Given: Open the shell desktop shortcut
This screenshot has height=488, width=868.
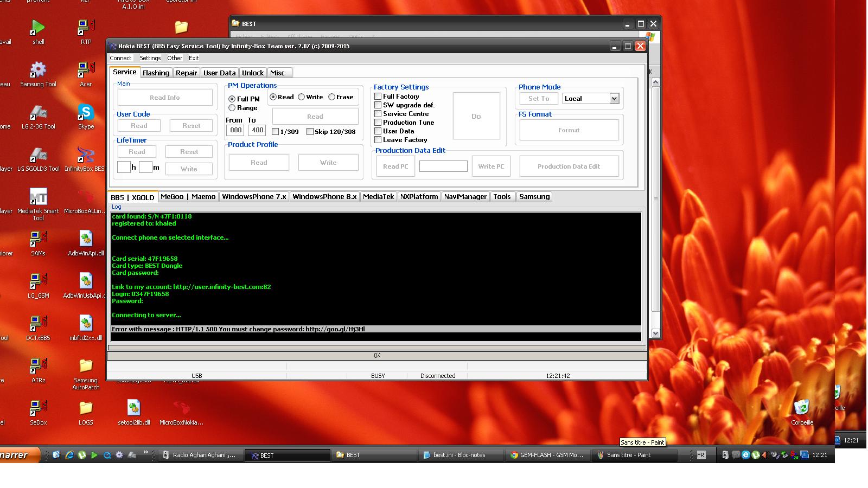Looking at the screenshot, I should pyautogui.click(x=38, y=31).
